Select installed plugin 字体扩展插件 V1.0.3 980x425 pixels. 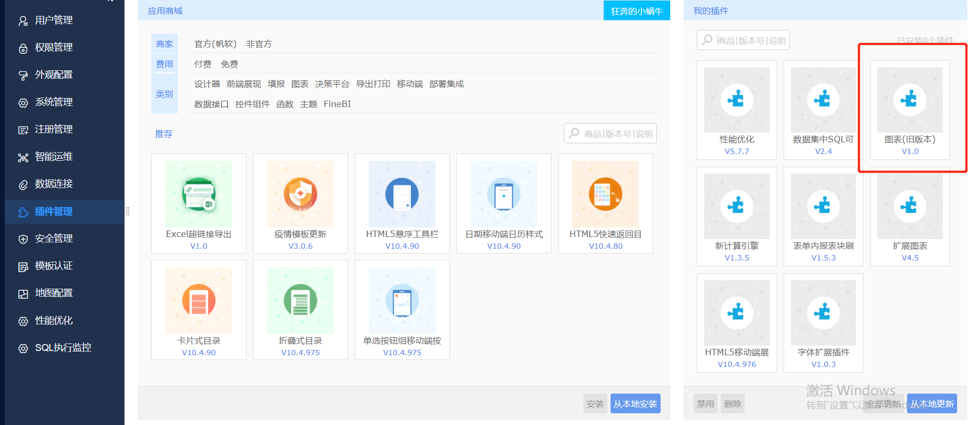click(x=823, y=323)
